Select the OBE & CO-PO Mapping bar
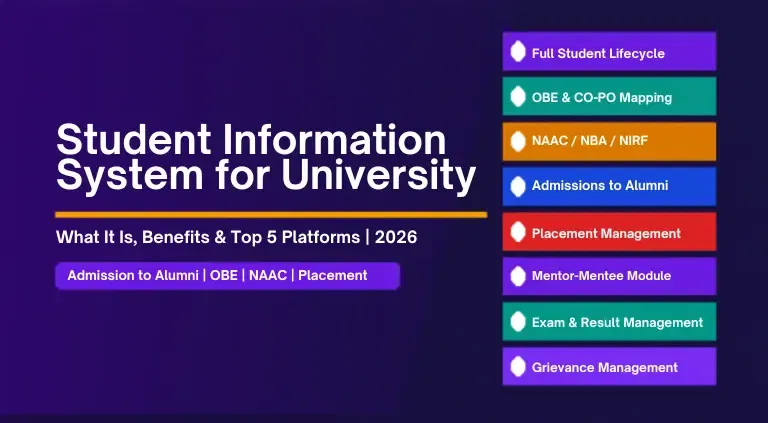 click(x=609, y=96)
